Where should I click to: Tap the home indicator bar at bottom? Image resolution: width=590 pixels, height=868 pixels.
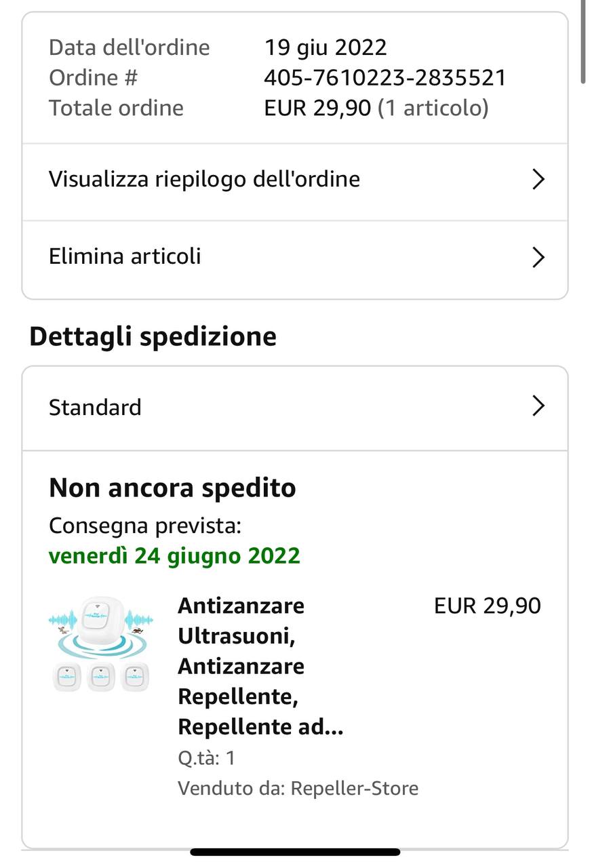click(295, 852)
